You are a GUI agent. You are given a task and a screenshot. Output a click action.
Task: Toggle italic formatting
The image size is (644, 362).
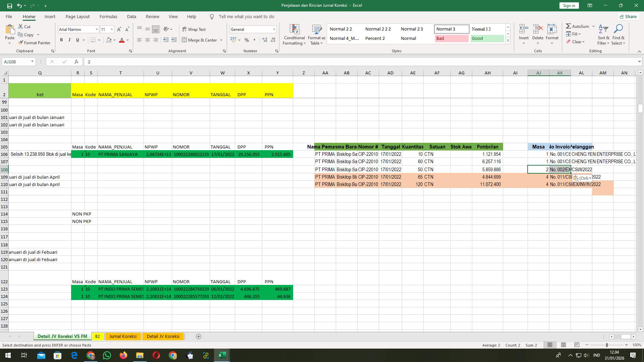[x=69, y=40]
